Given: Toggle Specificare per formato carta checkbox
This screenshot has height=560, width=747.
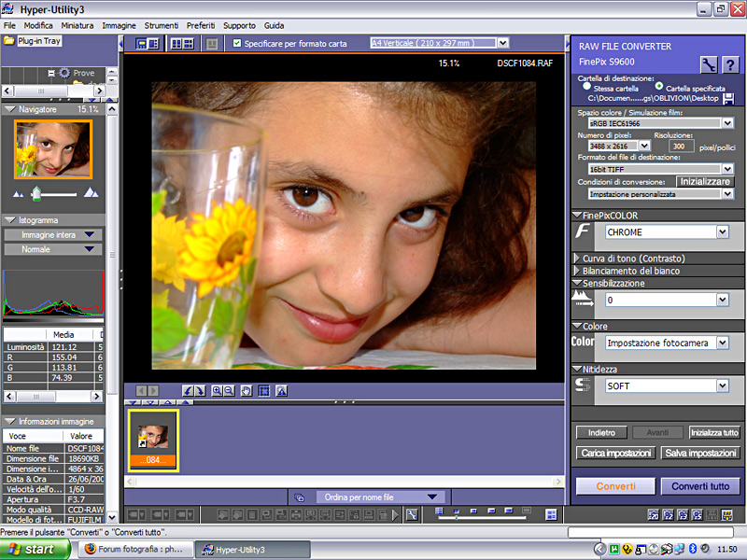Looking at the screenshot, I should pos(237,44).
